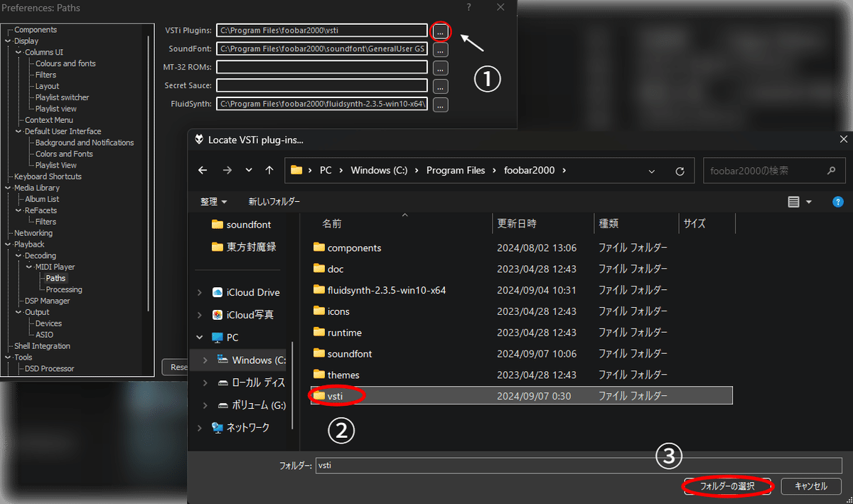Click the フォルダーの選択 button
Screen dimensions: 853x504
pyautogui.click(x=727, y=486)
